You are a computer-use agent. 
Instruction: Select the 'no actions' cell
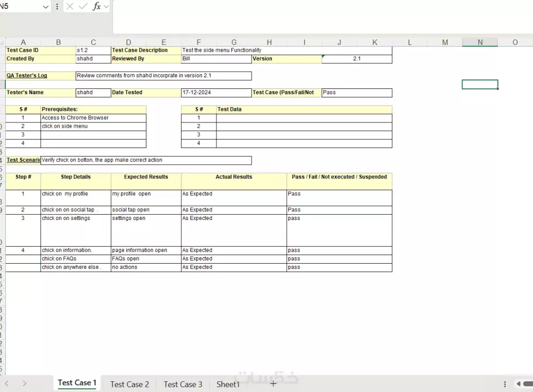146,267
